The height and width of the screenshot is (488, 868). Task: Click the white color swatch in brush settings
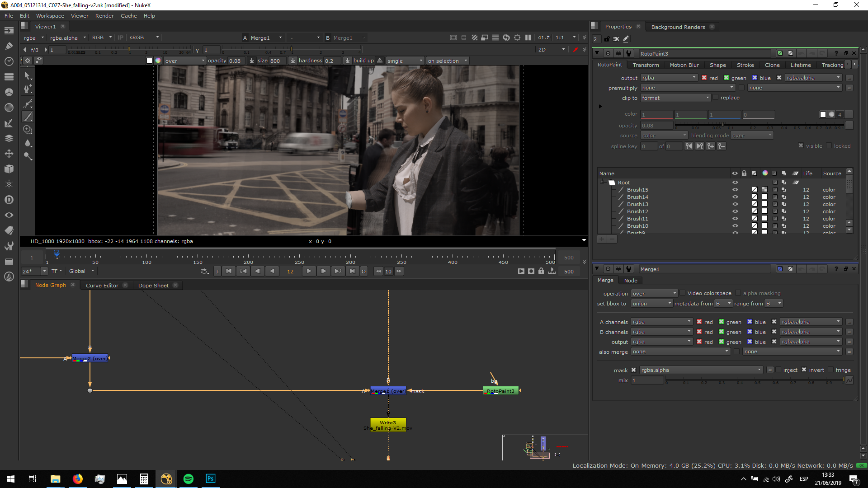(x=149, y=61)
